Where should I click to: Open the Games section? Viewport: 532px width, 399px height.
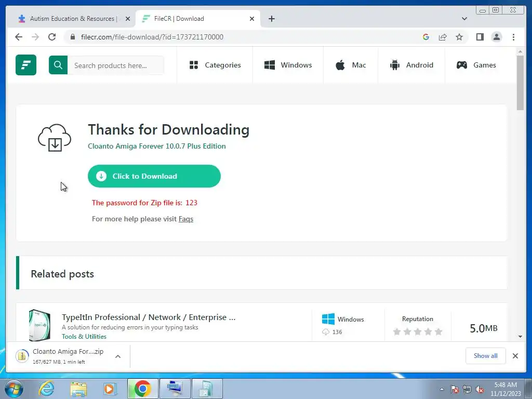point(476,65)
